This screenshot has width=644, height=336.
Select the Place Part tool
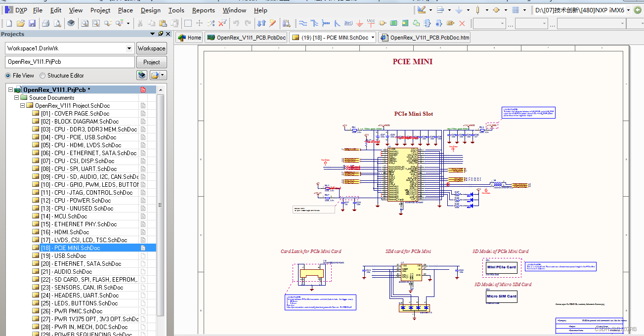tap(383, 22)
